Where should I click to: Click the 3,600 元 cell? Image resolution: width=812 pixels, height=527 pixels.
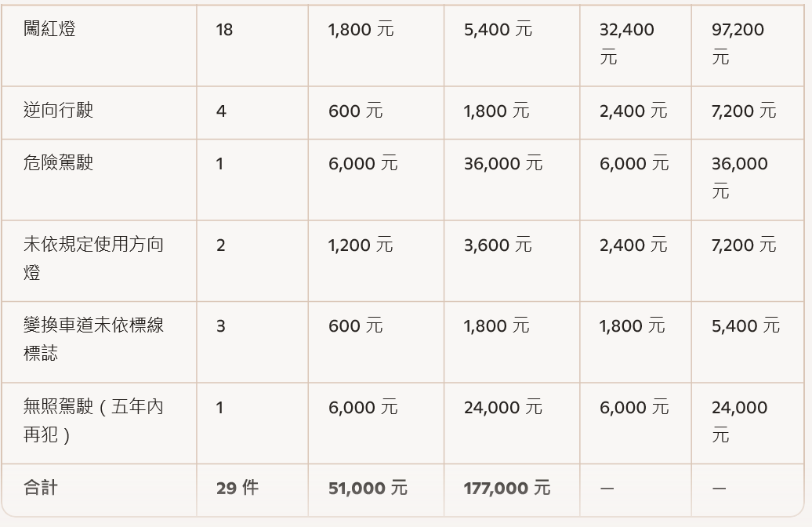coord(497,245)
